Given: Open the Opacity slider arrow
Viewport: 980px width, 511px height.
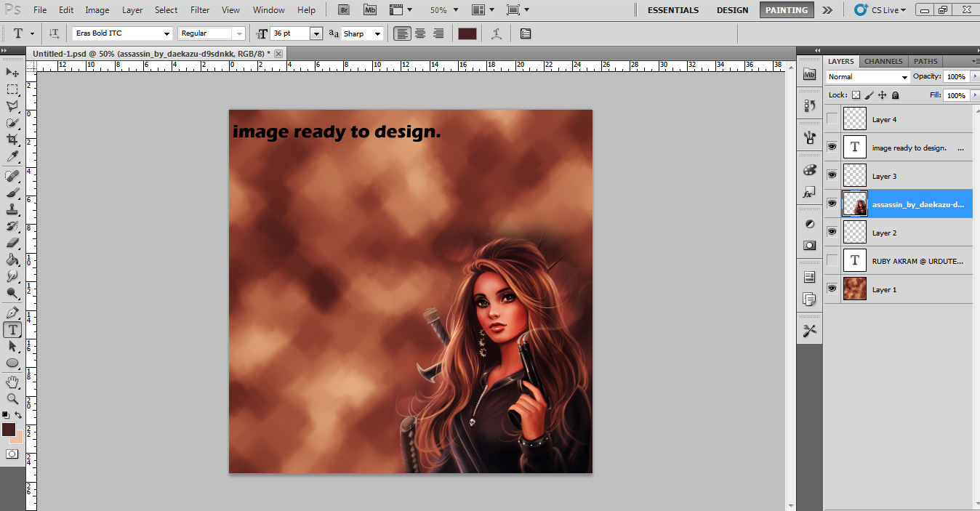Looking at the screenshot, I should [974, 76].
